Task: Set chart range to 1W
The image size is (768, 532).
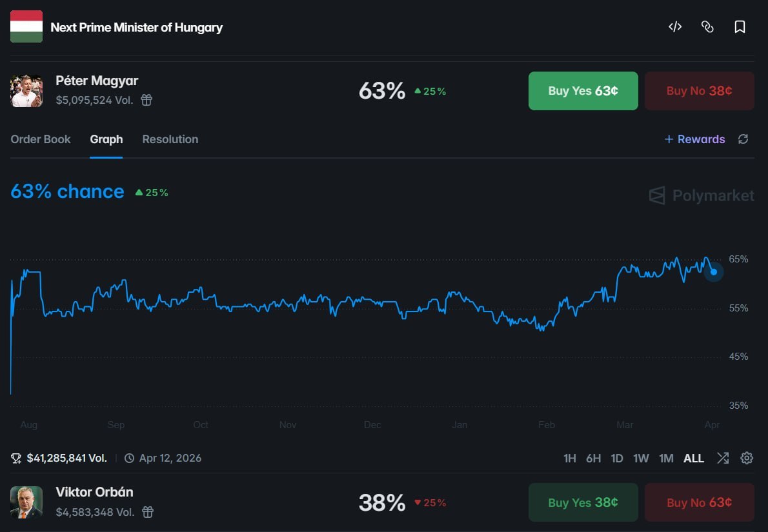Action: click(641, 458)
